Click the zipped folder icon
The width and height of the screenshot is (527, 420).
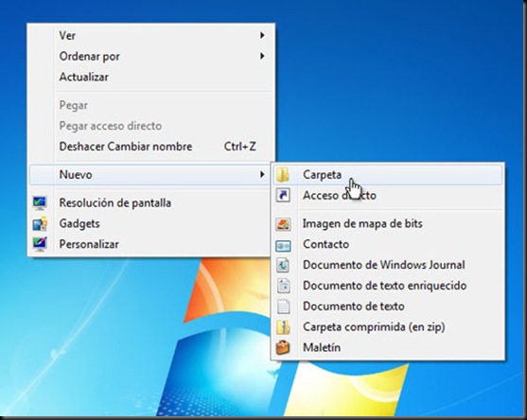(283, 327)
